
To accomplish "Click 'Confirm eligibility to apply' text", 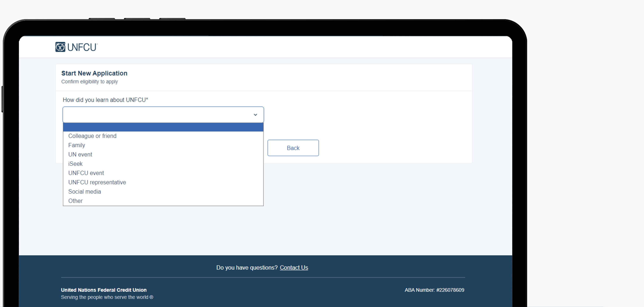I will pos(89,82).
